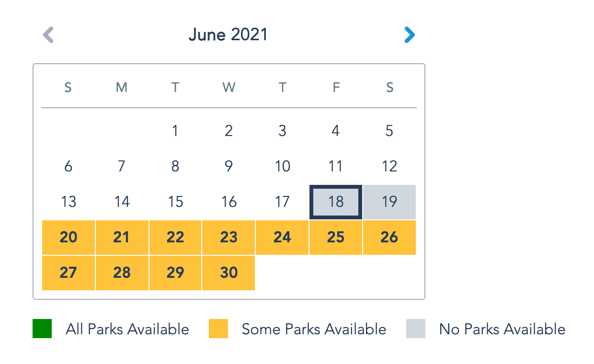Click the yellow Some Parks Available swatch
Screen dimensions: 594x364
tap(218, 329)
